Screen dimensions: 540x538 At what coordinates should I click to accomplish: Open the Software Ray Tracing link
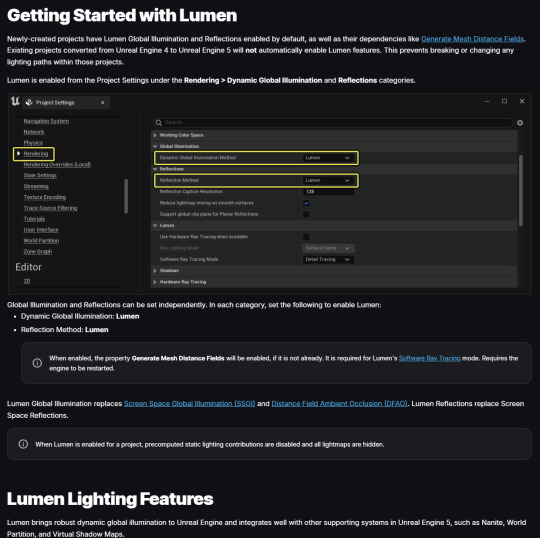[x=429, y=358]
